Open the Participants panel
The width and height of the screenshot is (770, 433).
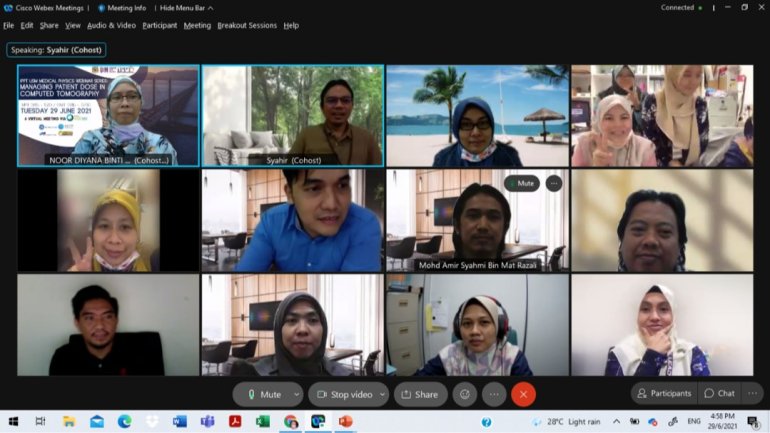(x=664, y=393)
